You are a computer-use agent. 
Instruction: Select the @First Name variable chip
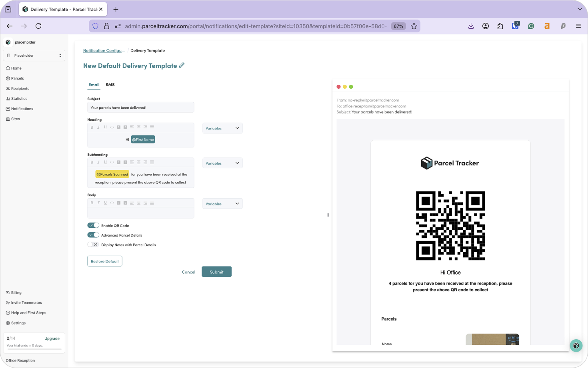(x=143, y=139)
